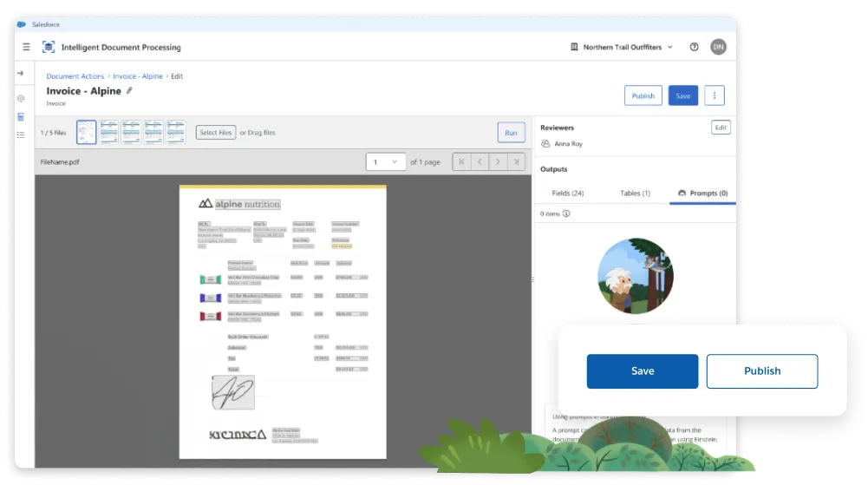Click the small Save button in header
868x485 pixels.
point(683,95)
